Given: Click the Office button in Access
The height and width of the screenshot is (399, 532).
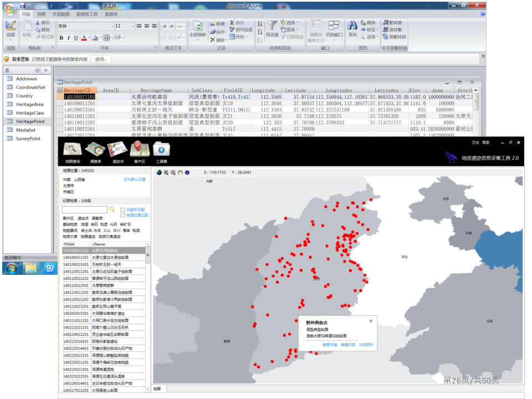Looking at the screenshot, I should tap(10, 9).
